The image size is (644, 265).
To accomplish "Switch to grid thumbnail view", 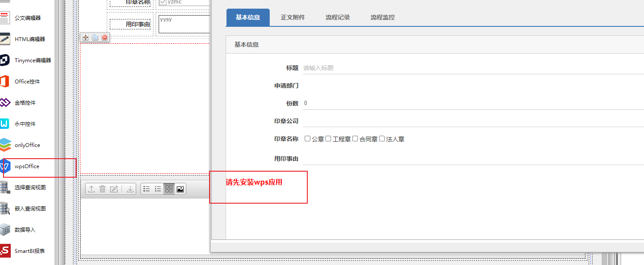I will pos(169,189).
